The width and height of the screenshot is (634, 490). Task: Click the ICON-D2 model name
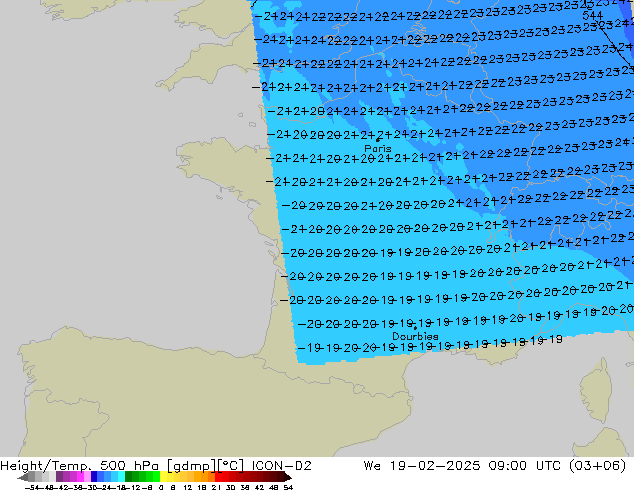click(x=281, y=466)
